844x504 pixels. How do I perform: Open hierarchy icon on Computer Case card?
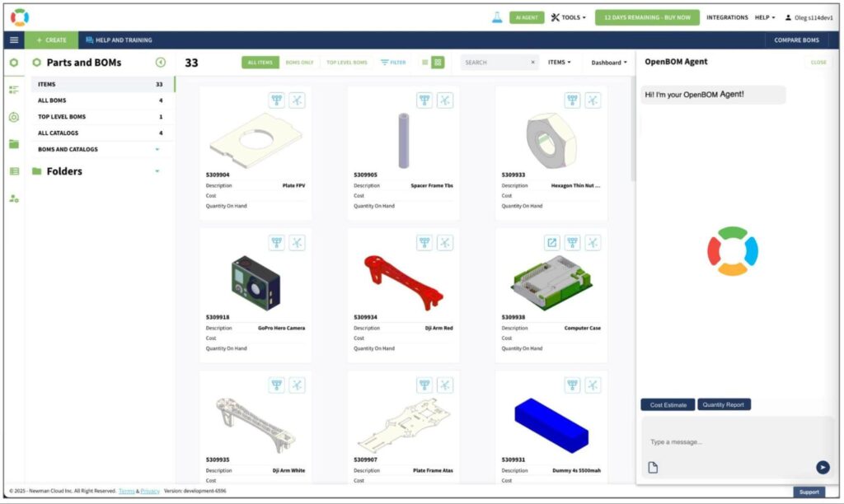(x=572, y=243)
